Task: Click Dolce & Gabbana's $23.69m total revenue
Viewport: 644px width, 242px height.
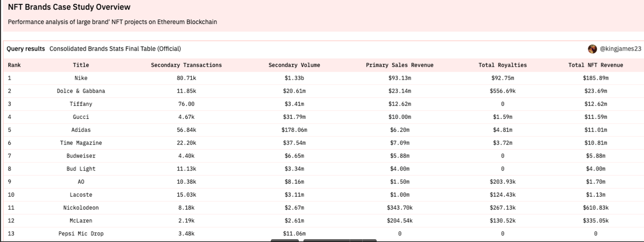Action: coord(596,91)
